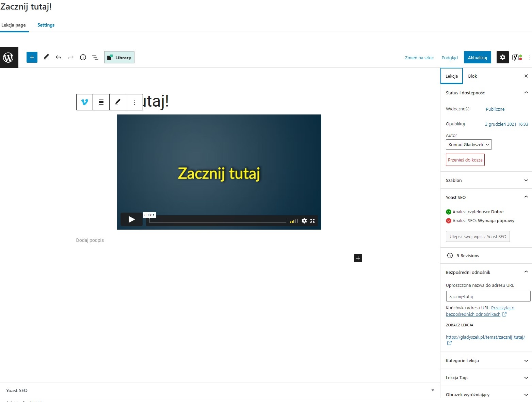This screenshot has width=532, height=402.
Task: Click the Vimeo block type icon
Action: point(85,102)
